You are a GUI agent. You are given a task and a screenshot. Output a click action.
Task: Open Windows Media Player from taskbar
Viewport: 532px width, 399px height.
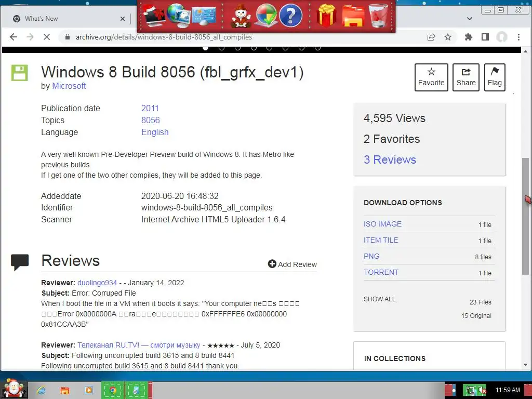(x=88, y=390)
